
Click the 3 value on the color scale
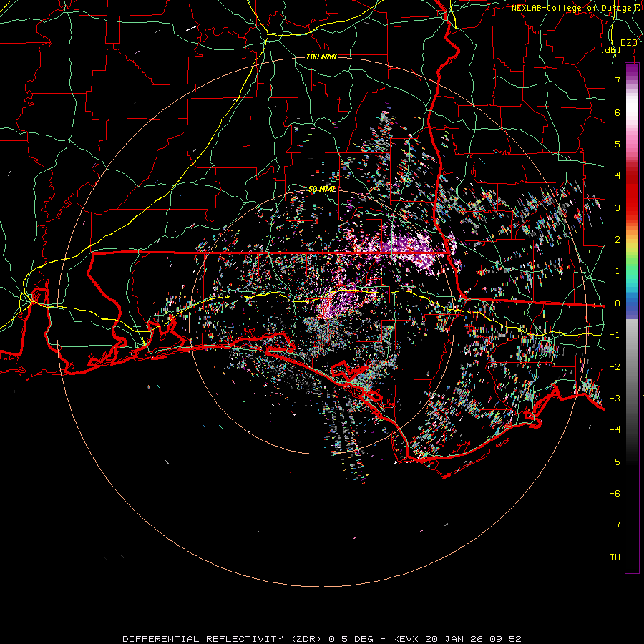[x=618, y=208]
